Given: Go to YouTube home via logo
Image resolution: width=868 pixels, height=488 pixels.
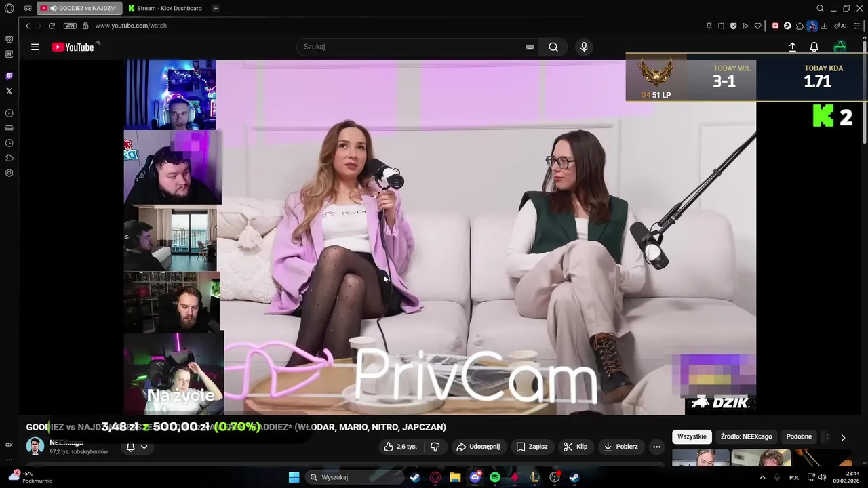Looking at the screenshot, I should (x=73, y=47).
